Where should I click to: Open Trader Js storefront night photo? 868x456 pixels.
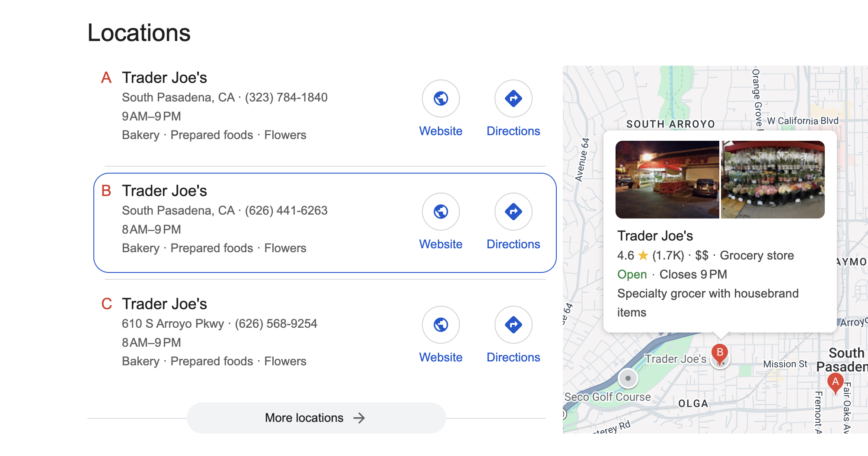pyautogui.click(x=667, y=180)
